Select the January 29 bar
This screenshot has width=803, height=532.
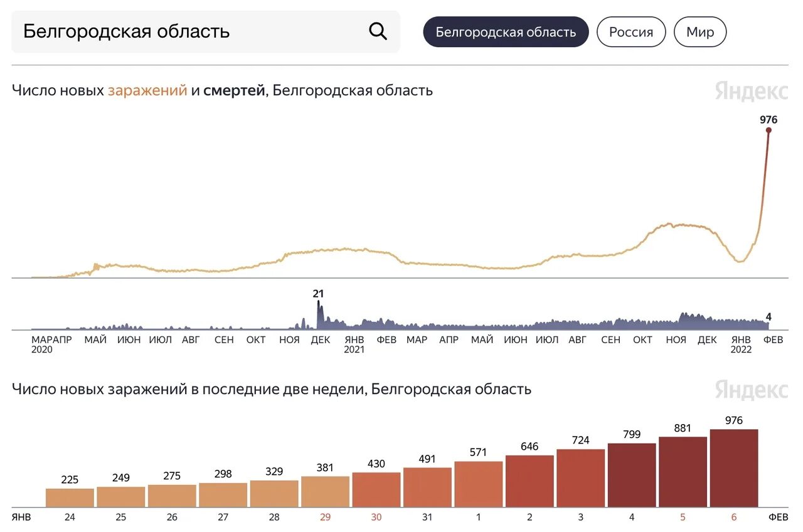[325, 492]
